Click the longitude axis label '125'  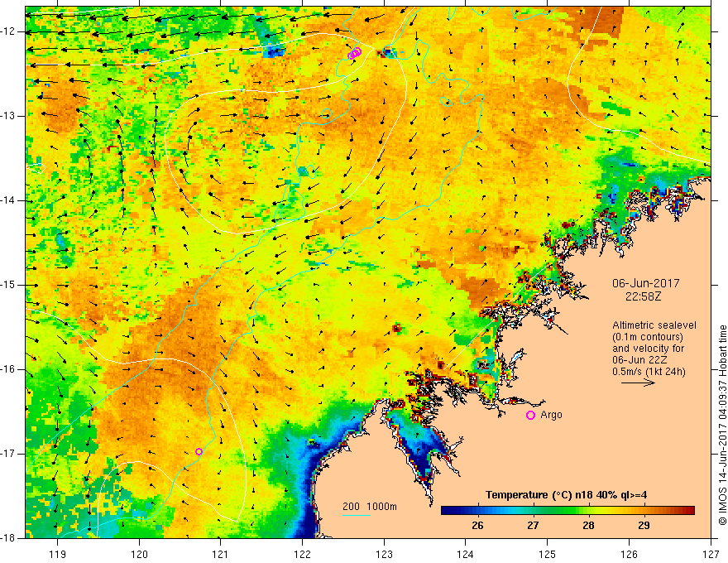[548, 554]
